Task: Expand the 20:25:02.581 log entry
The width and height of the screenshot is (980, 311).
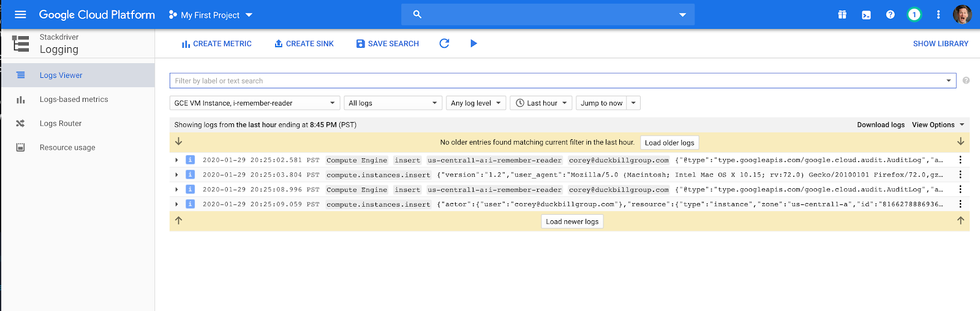Action: click(176, 160)
